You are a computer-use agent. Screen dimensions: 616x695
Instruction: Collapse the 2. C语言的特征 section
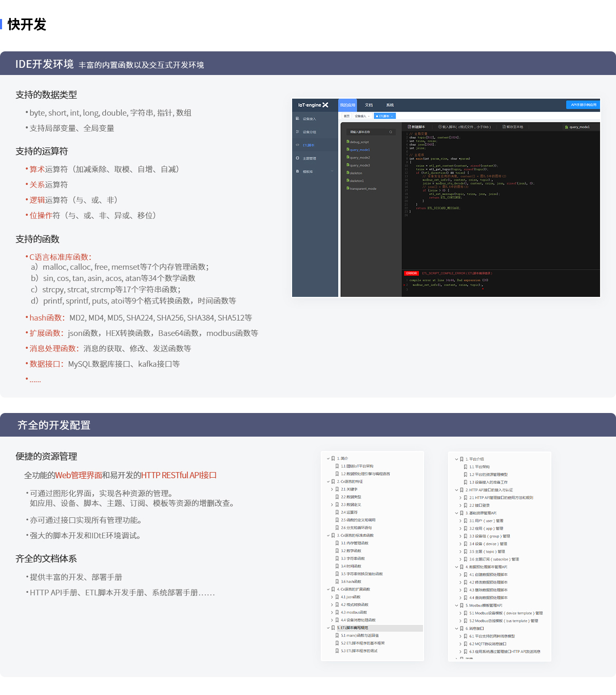click(328, 482)
